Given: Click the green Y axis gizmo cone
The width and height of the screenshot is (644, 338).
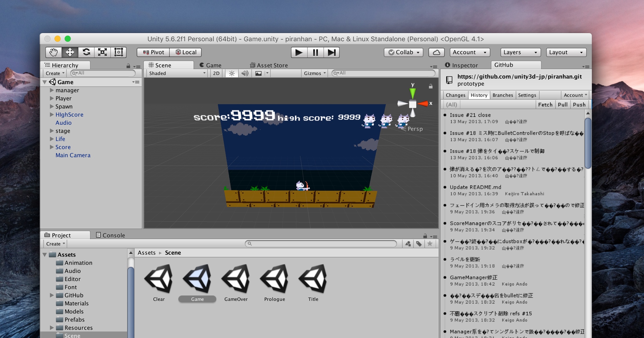Looking at the screenshot, I should (x=412, y=93).
